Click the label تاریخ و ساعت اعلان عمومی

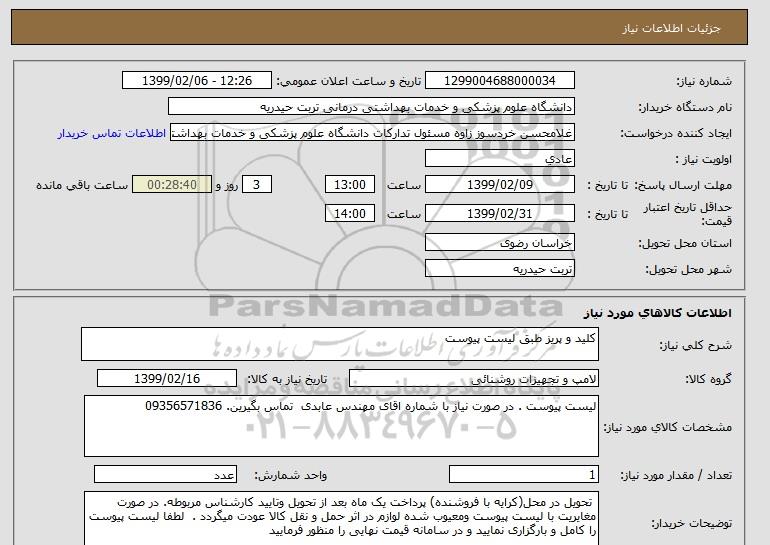[349, 81]
